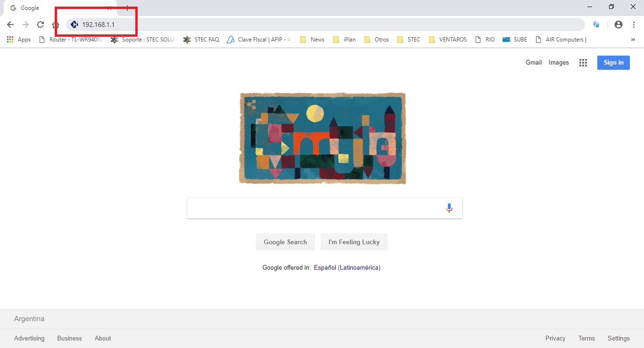Open the Settings footer link
Screen dimensions: 644x348
click(619, 338)
